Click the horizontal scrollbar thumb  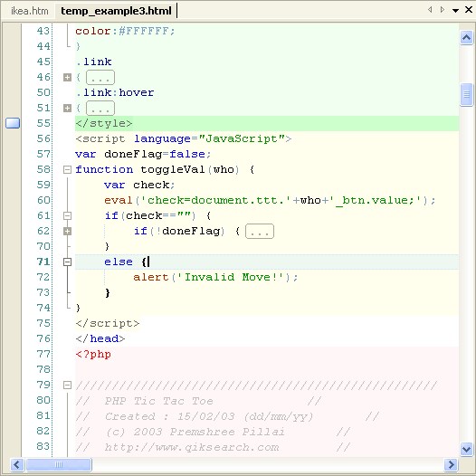59,464
